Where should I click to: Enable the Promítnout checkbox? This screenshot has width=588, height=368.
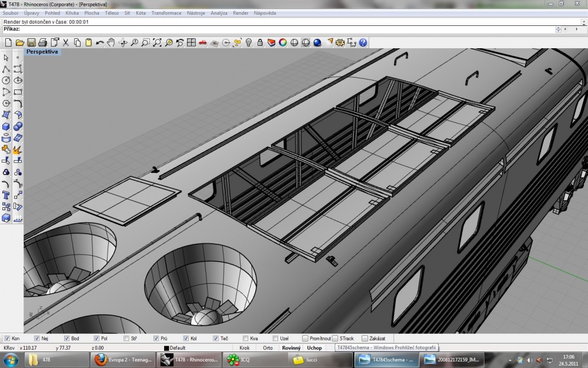(x=305, y=339)
